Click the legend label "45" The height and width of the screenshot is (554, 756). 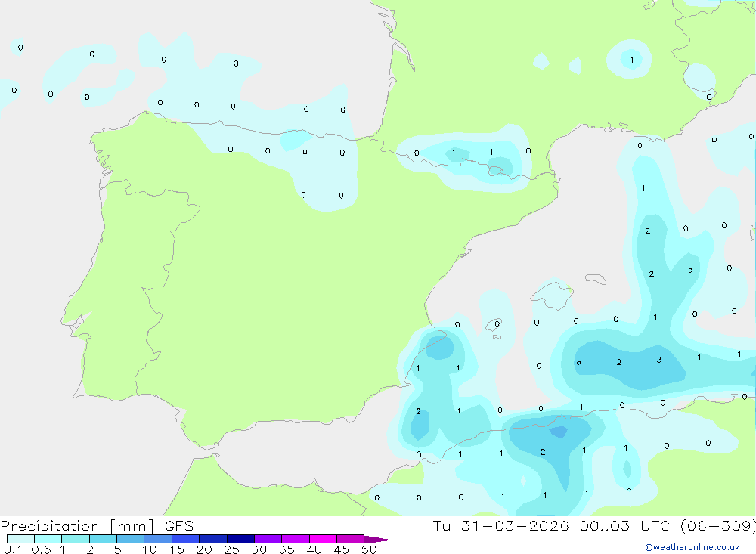[342, 549]
